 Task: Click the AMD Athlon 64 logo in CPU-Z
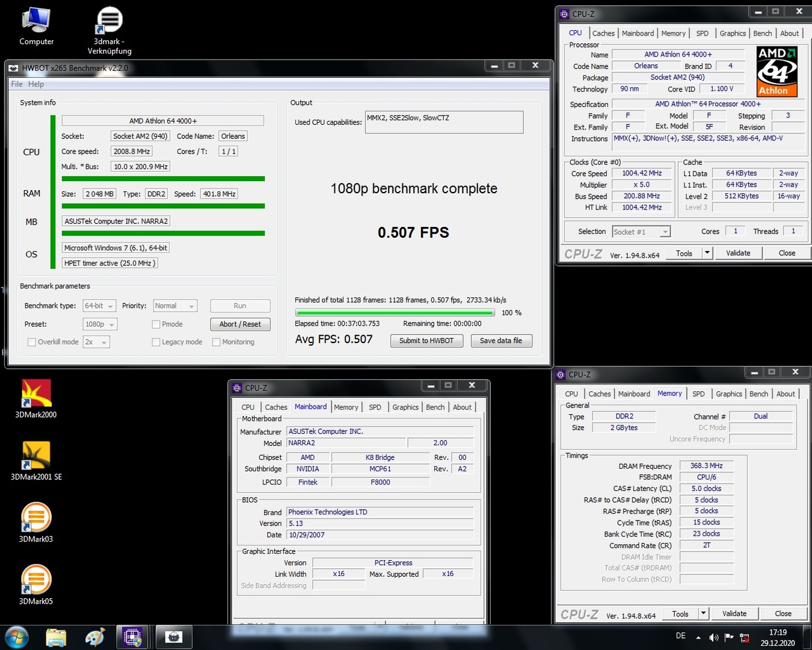click(x=777, y=72)
